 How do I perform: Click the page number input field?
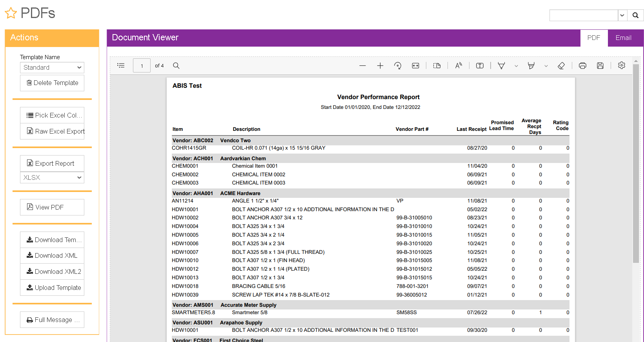142,66
